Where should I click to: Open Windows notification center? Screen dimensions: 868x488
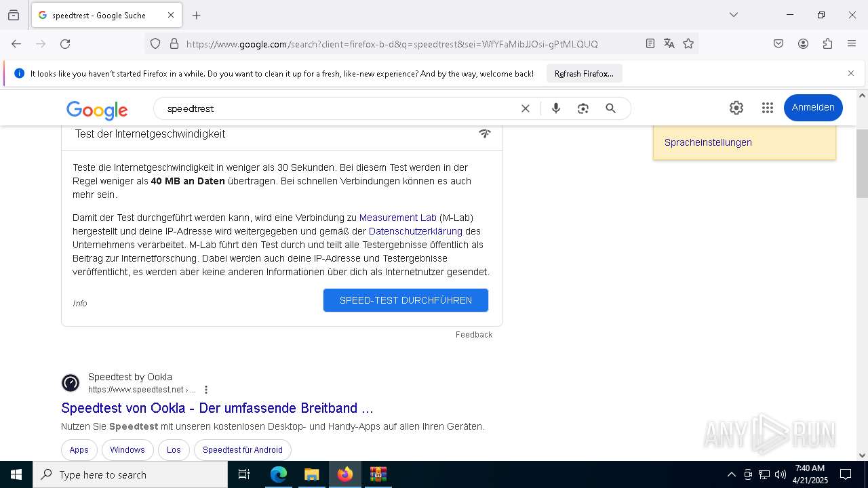(846, 474)
